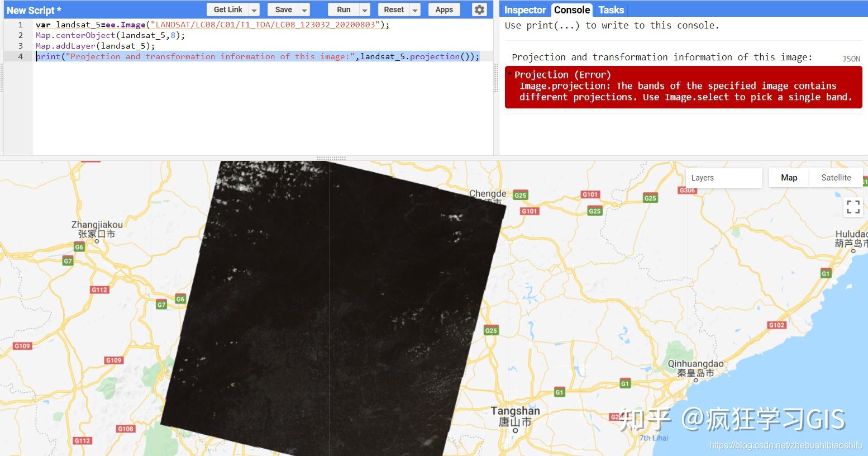868x456 pixels.
Task: Open the Code Editor settings gear
Action: 479,9
